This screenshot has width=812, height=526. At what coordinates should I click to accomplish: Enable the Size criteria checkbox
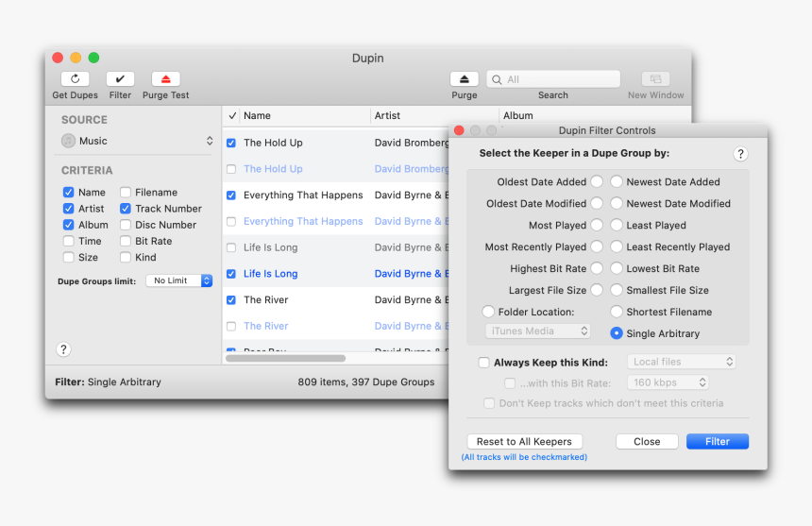[x=68, y=257]
